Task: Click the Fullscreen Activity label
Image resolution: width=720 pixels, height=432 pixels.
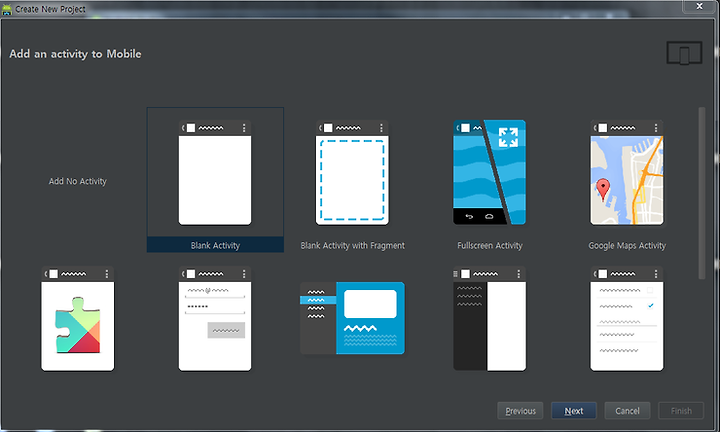Action: tap(490, 246)
